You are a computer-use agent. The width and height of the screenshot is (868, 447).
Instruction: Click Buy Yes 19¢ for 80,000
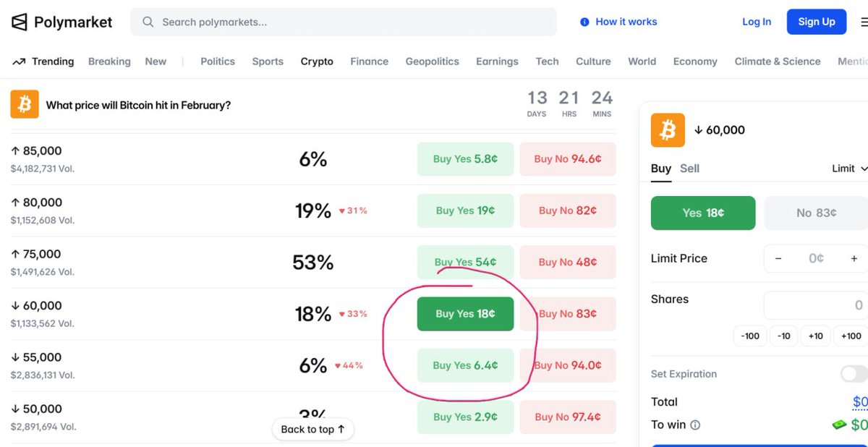pos(465,210)
